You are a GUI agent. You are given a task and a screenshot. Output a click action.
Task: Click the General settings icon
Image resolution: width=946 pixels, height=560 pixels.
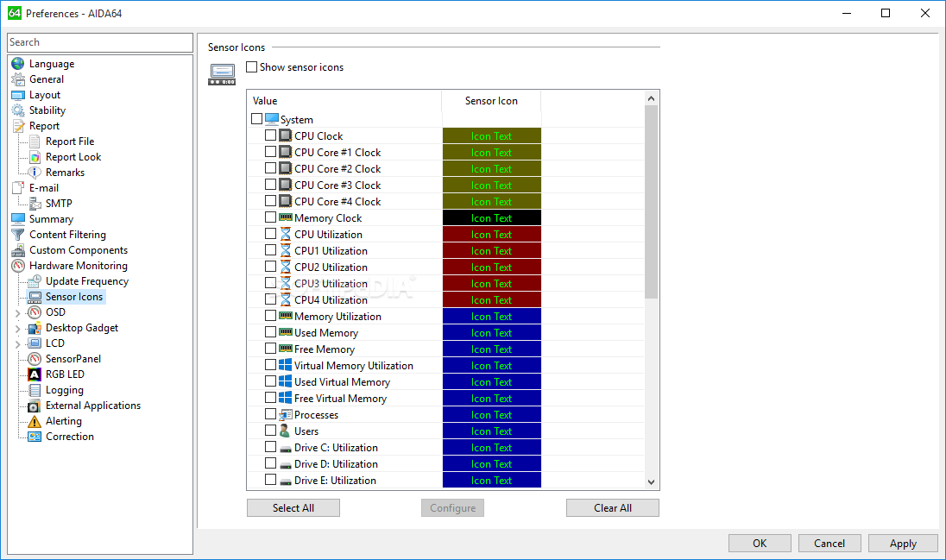click(x=18, y=79)
